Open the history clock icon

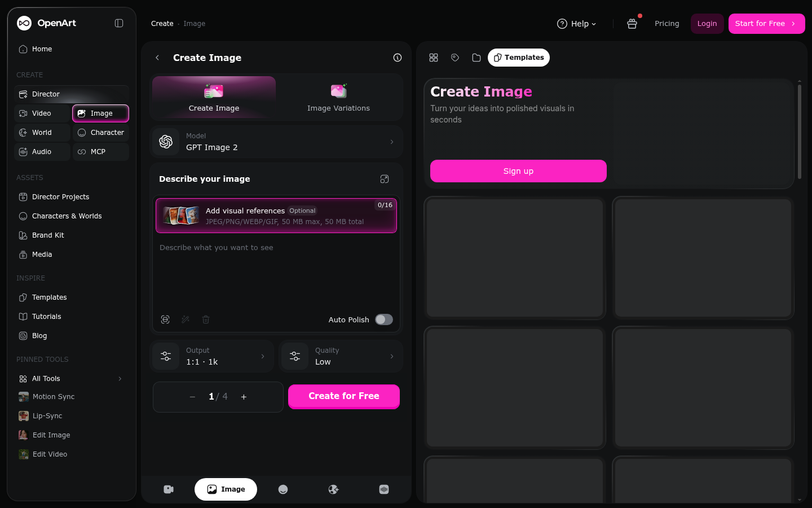pos(398,58)
